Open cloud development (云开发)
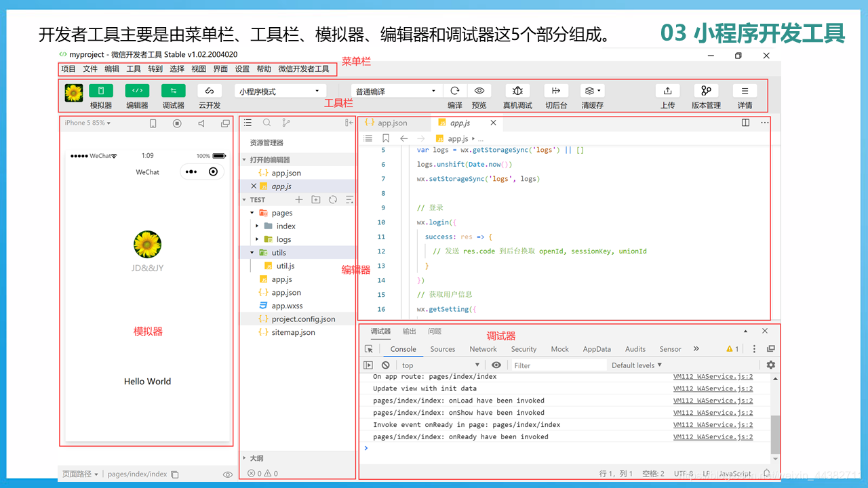 coord(210,91)
